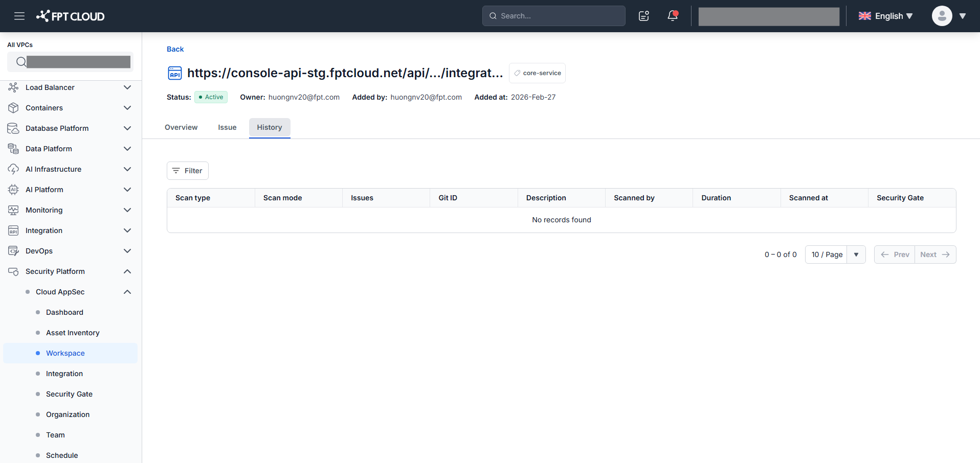Expand the Monitoring menu chevron

tap(127, 210)
